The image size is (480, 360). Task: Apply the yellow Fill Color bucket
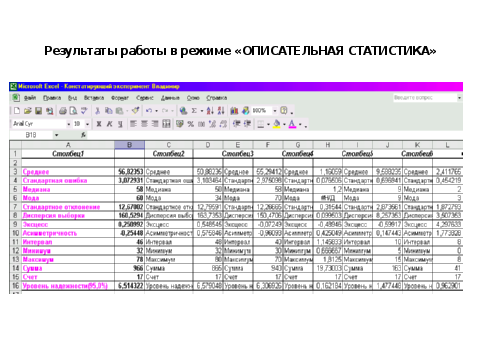click(x=277, y=124)
